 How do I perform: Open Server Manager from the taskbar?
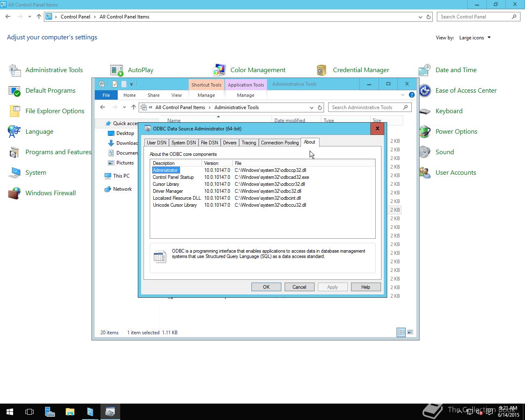pos(50,412)
